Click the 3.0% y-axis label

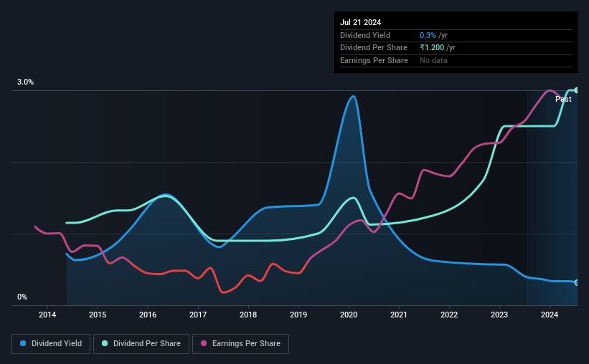coord(25,82)
